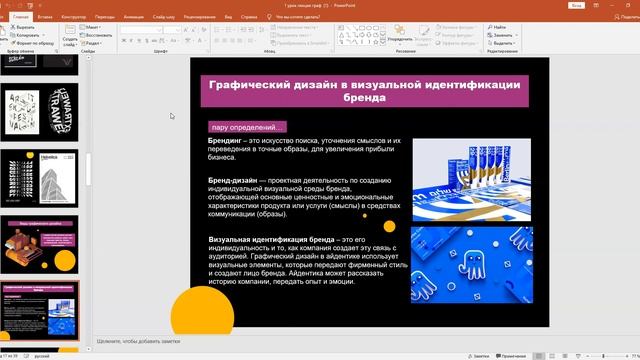The width and height of the screenshot is (640, 360).
Task: Click the increase font size icon
Action: [x=186, y=30]
